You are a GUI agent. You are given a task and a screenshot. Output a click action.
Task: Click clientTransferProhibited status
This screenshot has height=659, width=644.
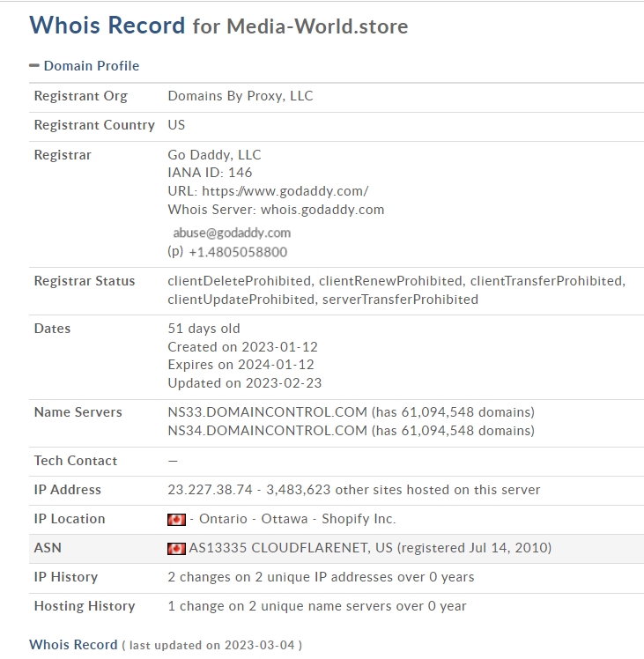(548, 281)
